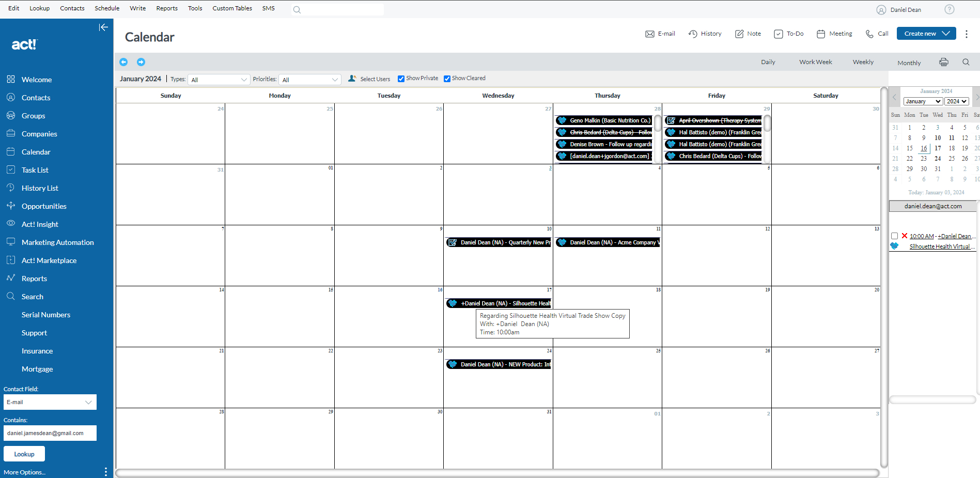Click the top search input box
The height and width of the screenshot is (478, 980).
pyautogui.click(x=338, y=10)
